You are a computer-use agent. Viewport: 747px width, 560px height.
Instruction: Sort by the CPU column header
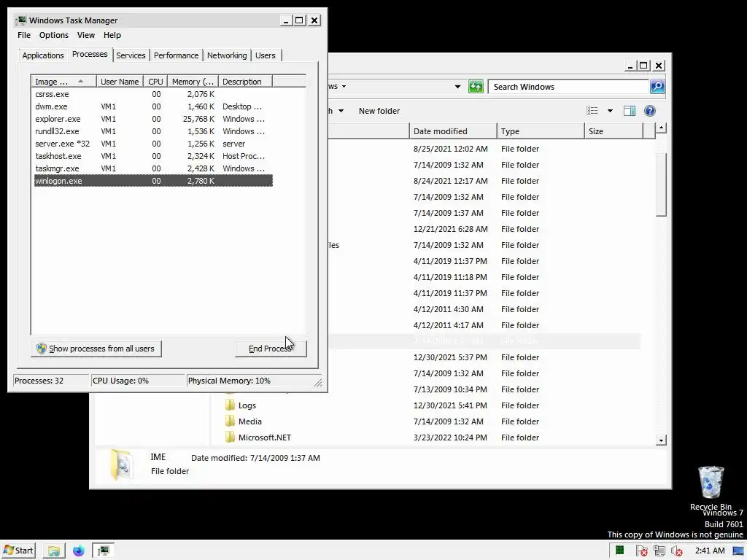(x=155, y=82)
